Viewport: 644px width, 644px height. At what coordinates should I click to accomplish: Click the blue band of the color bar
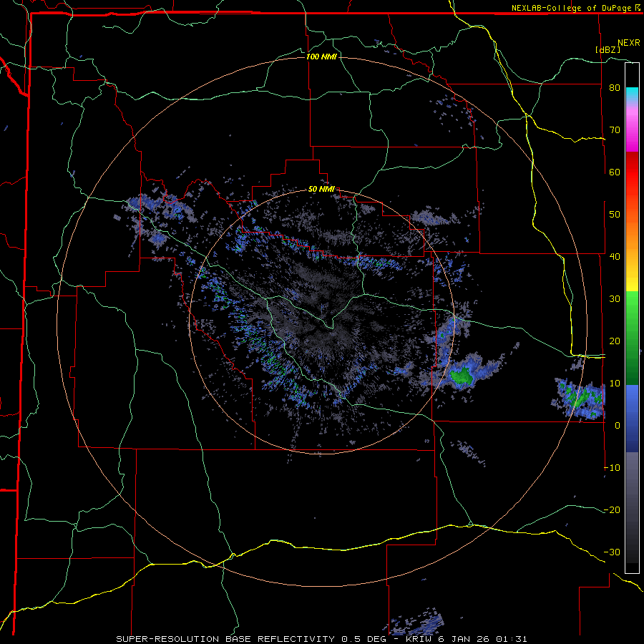click(x=632, y=419)
